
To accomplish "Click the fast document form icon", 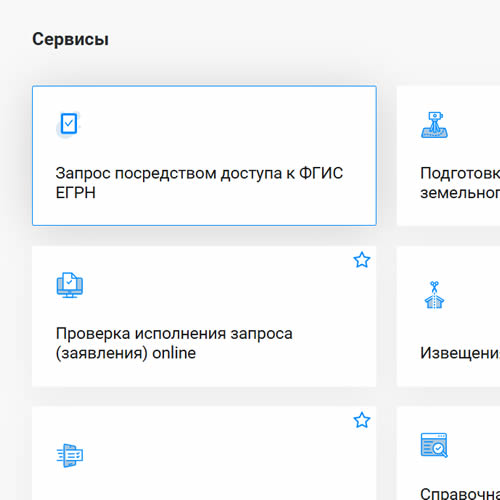I will pyautogui.click(x=70, y=455).
